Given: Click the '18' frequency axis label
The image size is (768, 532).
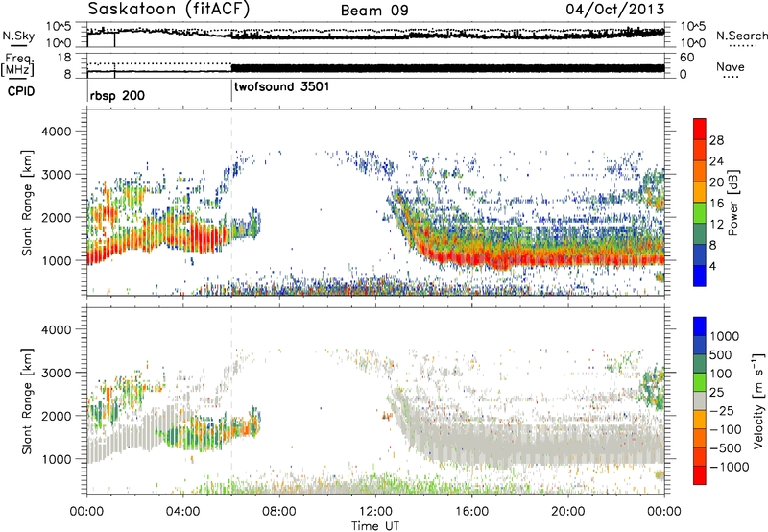Looking at the screenshot, I should pos(63,58).
